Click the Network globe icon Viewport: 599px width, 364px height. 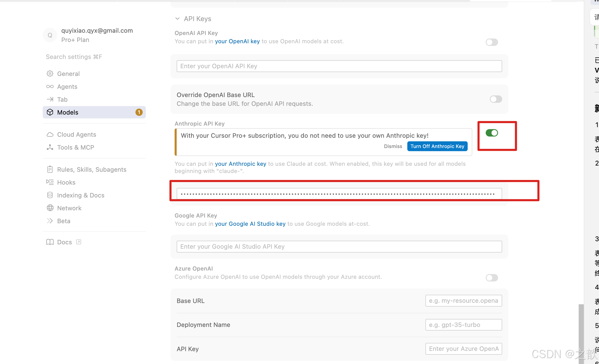(x=50, y=208)
